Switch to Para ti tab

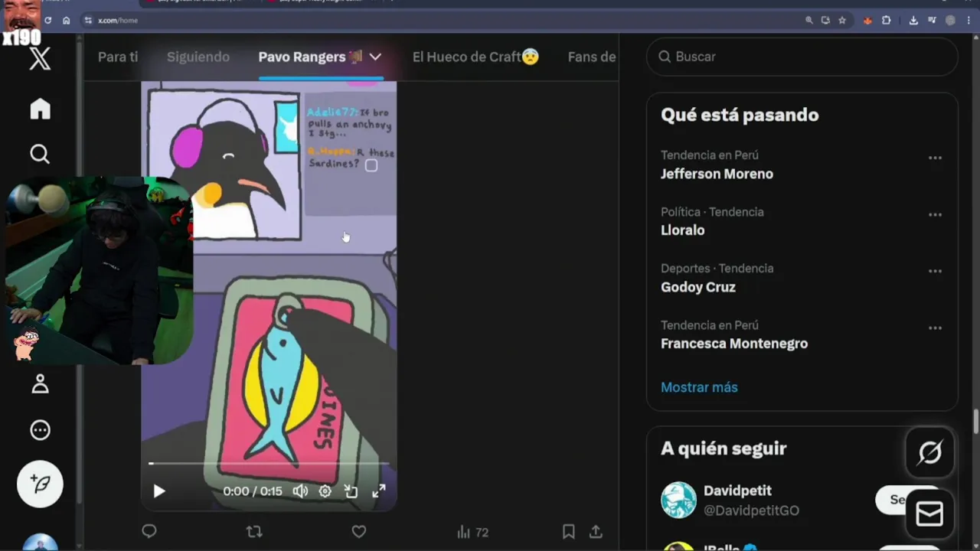point(118,57)
